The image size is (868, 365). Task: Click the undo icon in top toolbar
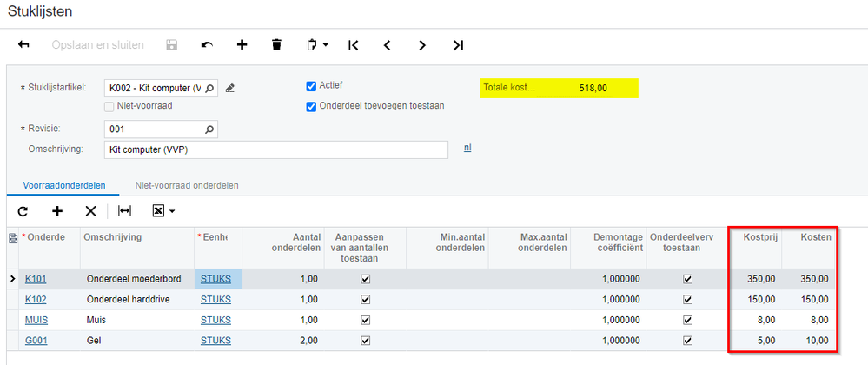click(x=207, y=45)
